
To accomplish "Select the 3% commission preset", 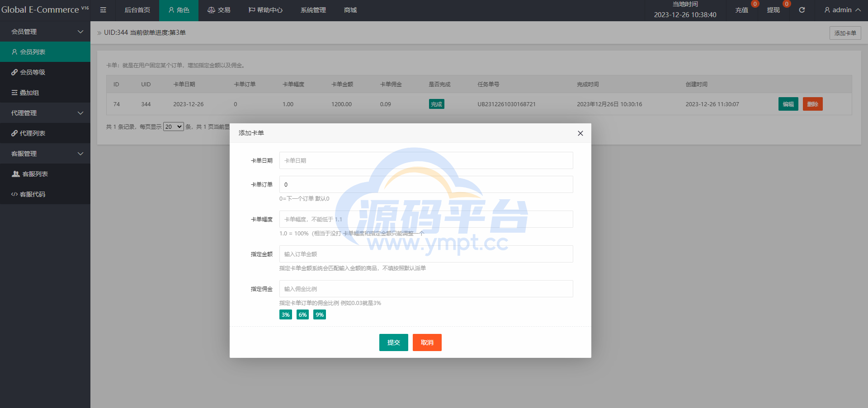I will click(x=285, y=314).
